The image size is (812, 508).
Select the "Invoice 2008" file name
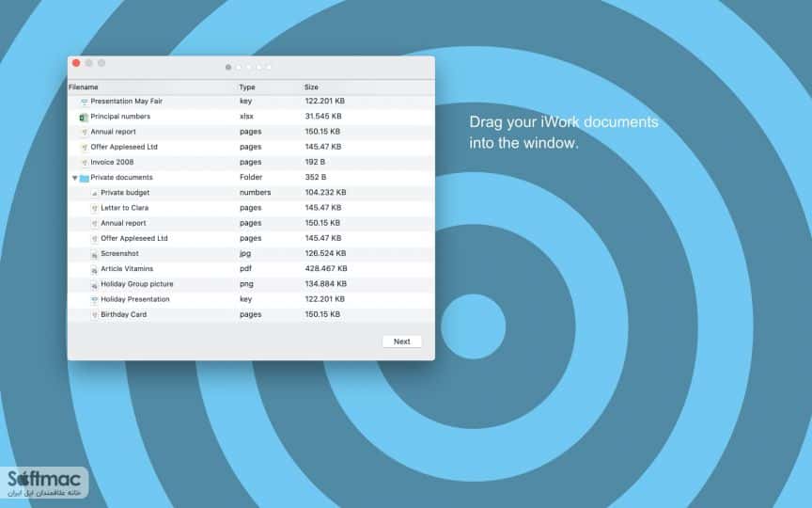point(112,162)
